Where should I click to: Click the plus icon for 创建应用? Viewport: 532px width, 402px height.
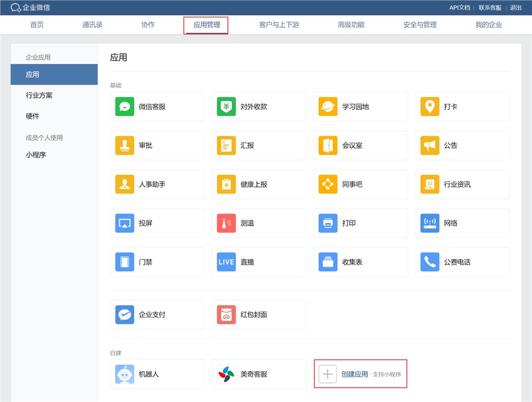coord(327,374)
